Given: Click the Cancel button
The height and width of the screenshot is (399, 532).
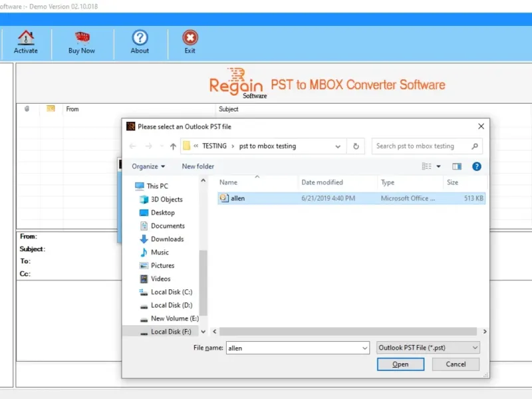Looking at the screenshot, I should 456,364.
